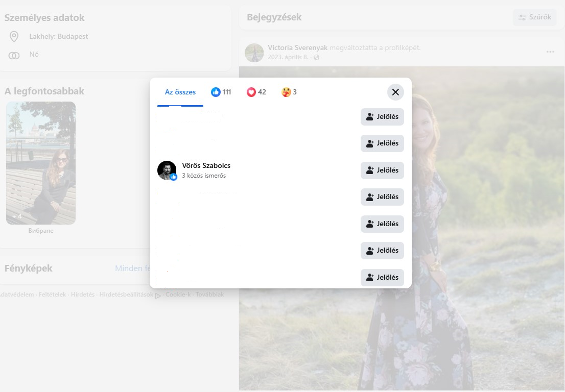Open the post's three-dot options menu
This screenshot has width=565, height=392.
(550, 52)
